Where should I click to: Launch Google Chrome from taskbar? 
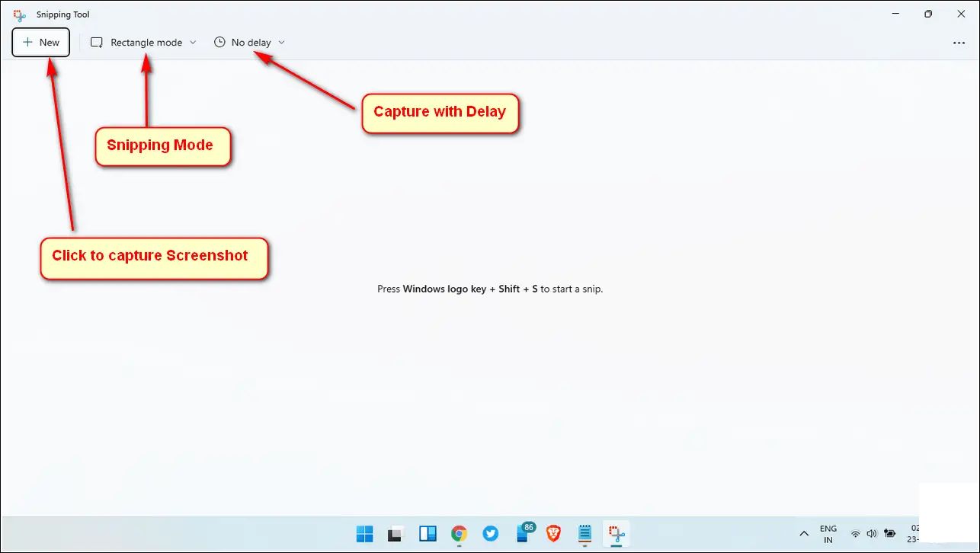pos(459,534)
